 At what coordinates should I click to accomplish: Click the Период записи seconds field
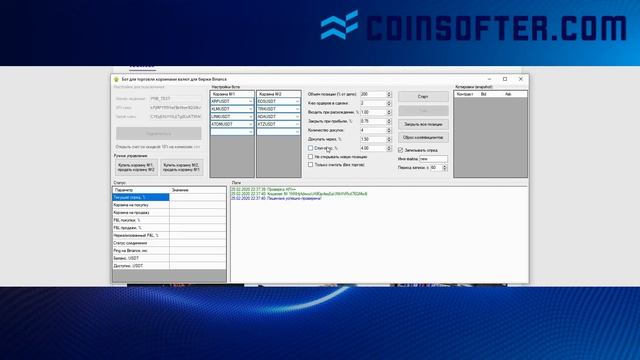(436, 168)
